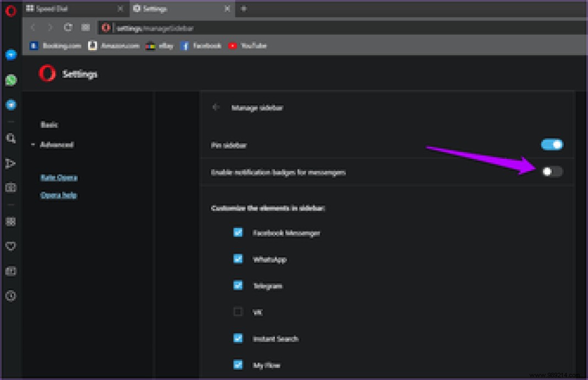Open My Flow in the sidebar
The width and height of the screenshot is (588, 380).
(x=10, y=163)
